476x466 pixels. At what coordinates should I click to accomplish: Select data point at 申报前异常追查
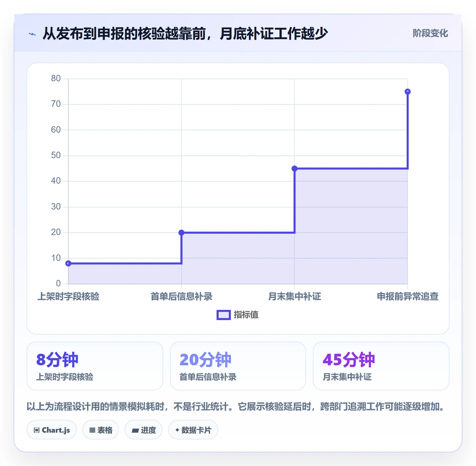pos(408,91)
